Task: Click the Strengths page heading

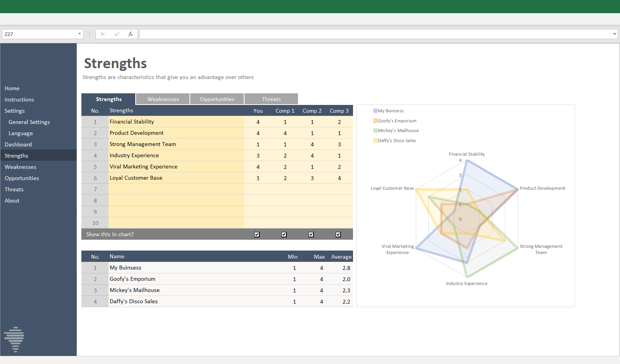Action: coord(115,64)
